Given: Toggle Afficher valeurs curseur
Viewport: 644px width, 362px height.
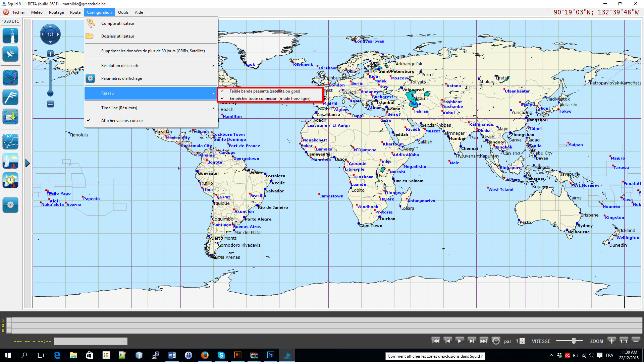Looking at the screenshot, I should click(122, 121).
